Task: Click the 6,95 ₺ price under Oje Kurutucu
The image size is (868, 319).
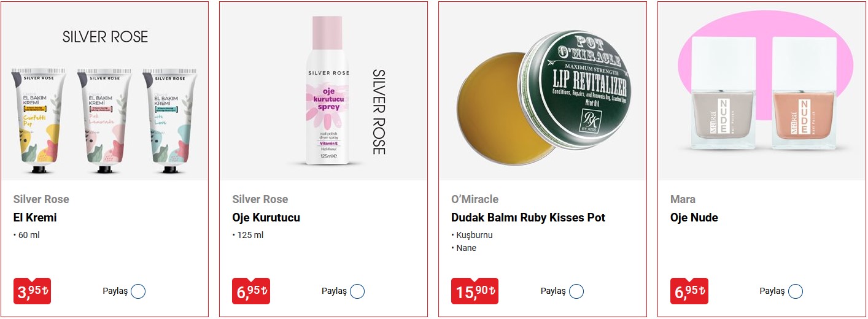Action: pos(251,291)
